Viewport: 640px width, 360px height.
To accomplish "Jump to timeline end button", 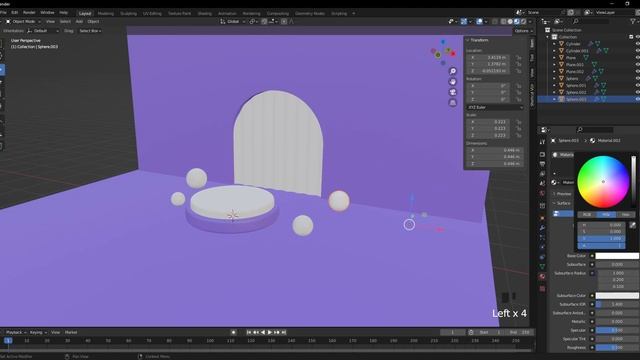I will [x=284, y=332].
